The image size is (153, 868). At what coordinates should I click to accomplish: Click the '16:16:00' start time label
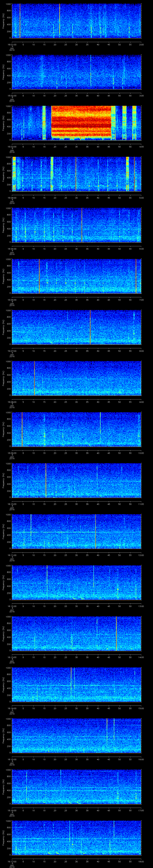click(x=12, y=810)
